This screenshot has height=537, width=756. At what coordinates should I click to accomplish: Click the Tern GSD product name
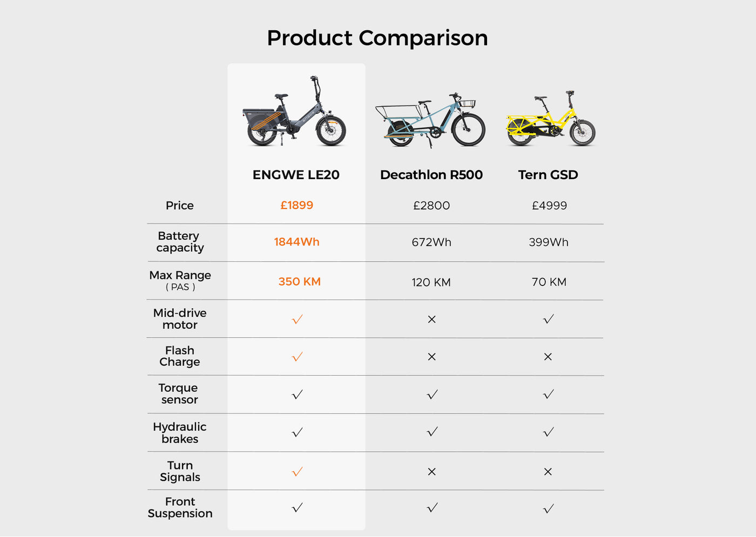548,175
